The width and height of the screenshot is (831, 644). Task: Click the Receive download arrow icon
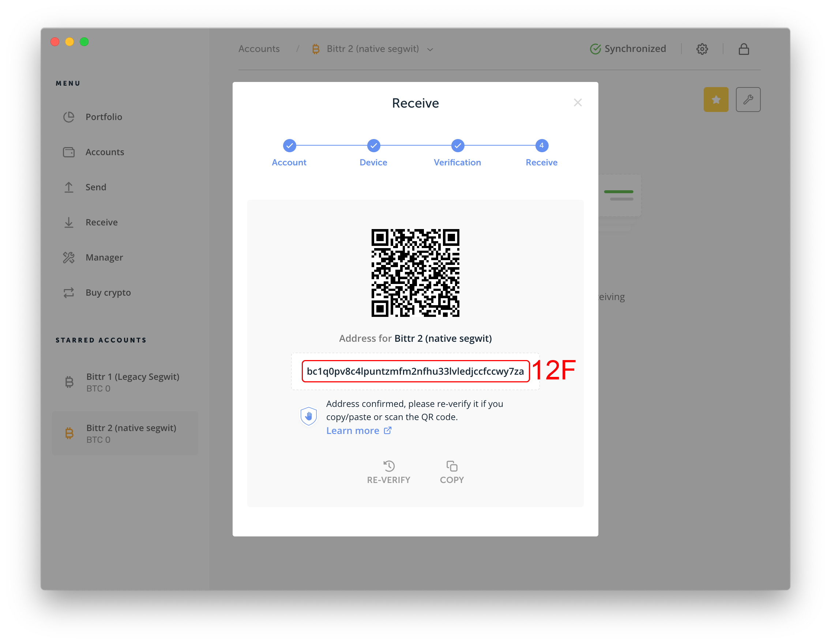tap(69, 222)
